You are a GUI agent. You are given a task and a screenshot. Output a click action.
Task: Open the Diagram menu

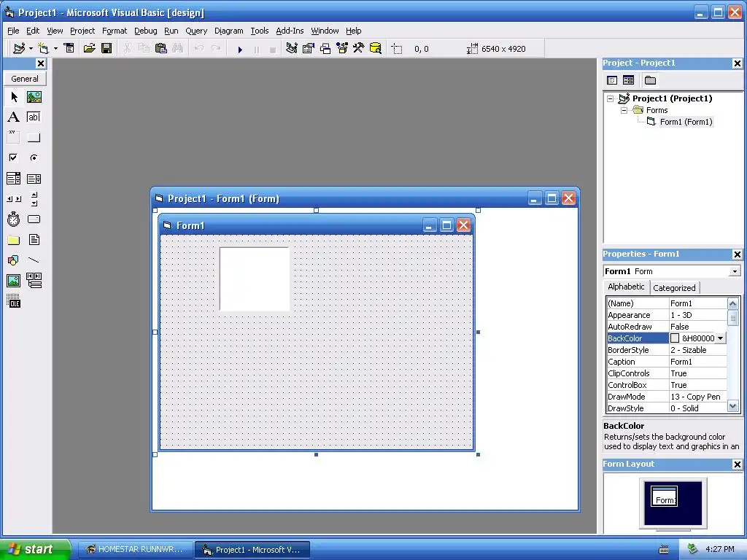228,31
